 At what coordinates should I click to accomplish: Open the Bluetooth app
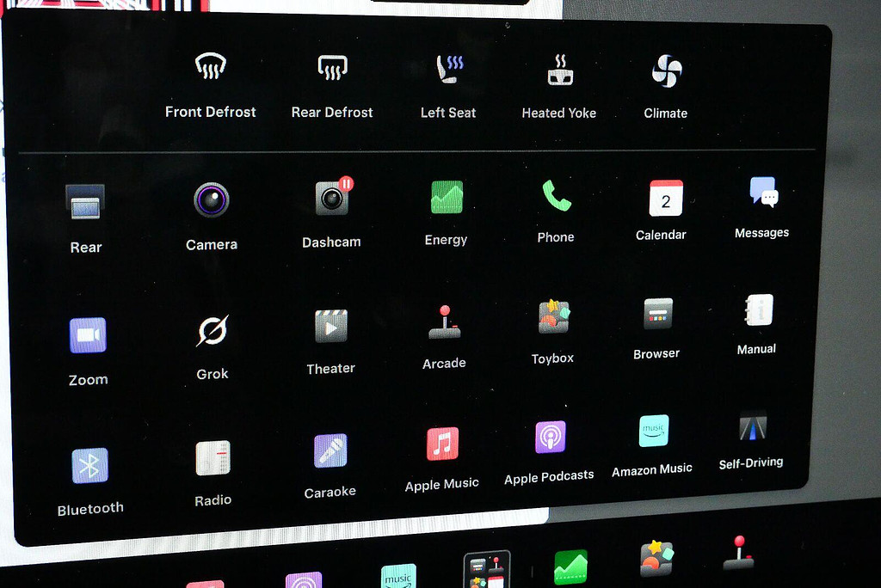(x=89, y=482)
